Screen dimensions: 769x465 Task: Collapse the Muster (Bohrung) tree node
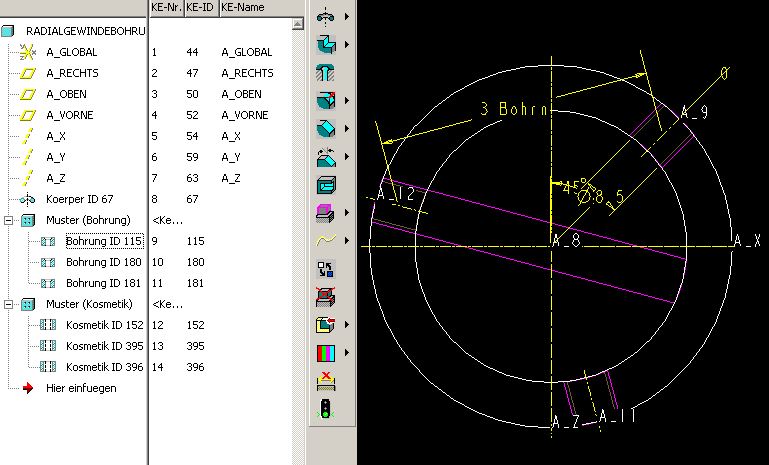[8, 220]
